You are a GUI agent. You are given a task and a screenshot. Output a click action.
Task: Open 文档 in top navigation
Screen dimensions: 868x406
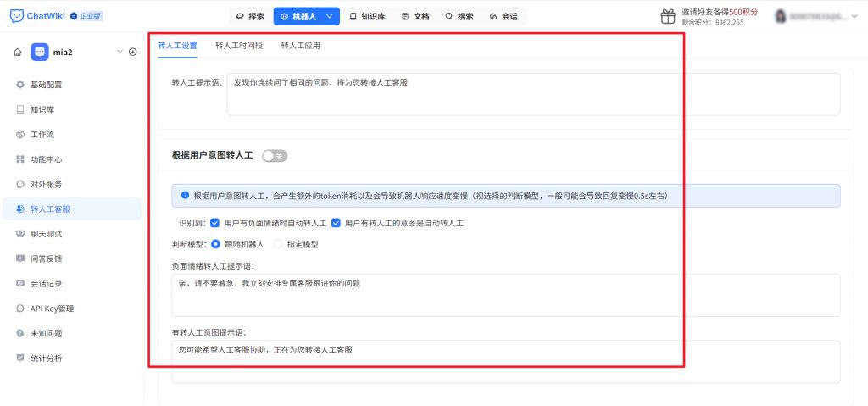tap(415, 17)
